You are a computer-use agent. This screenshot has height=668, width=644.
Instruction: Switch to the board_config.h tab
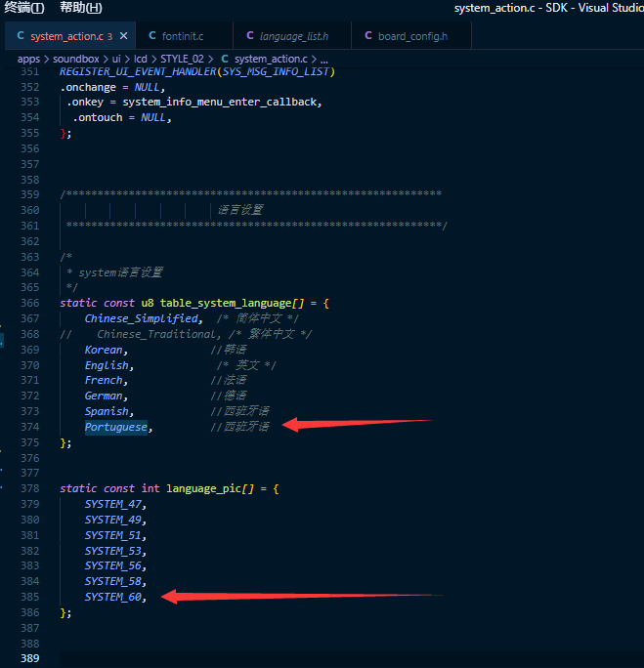point(412,36)
